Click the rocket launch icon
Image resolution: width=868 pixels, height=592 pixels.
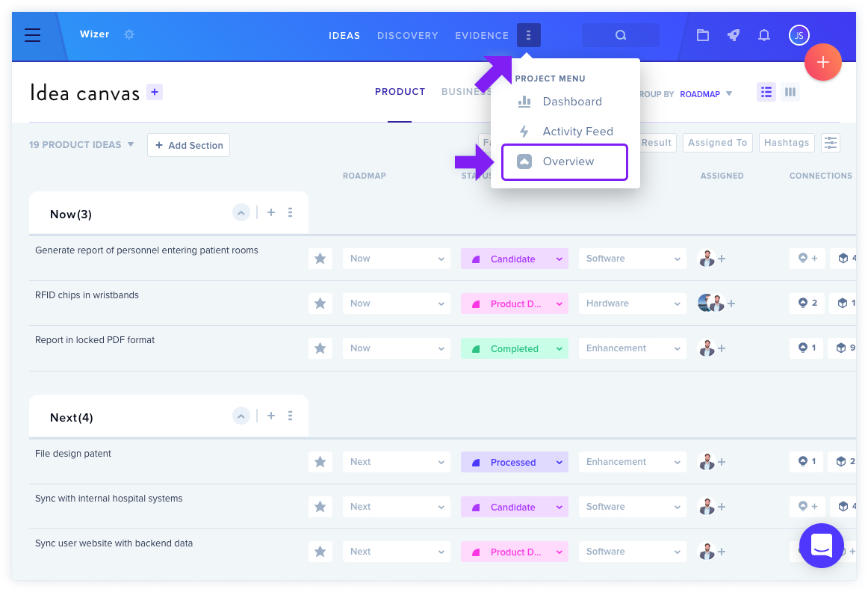(x=734, y=35)
